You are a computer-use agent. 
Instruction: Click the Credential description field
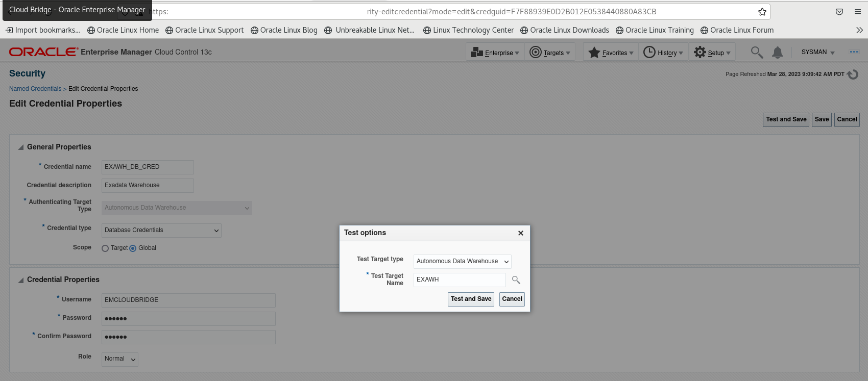(x=148, y=185)
